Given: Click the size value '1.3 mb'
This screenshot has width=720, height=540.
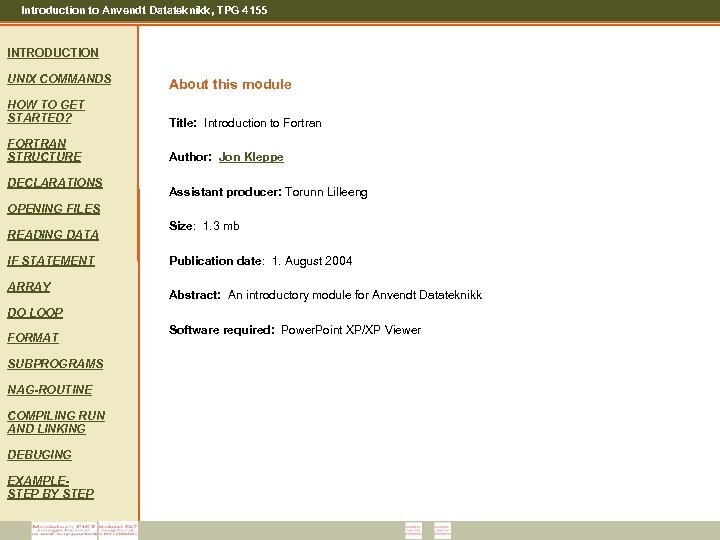Looking at the screenshot, I should pos(221,226).
